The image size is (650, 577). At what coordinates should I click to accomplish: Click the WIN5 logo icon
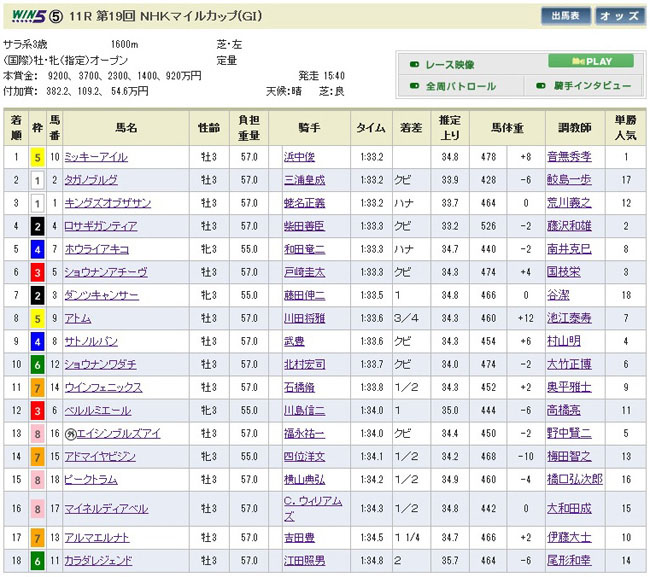click(x=22, y=16)
